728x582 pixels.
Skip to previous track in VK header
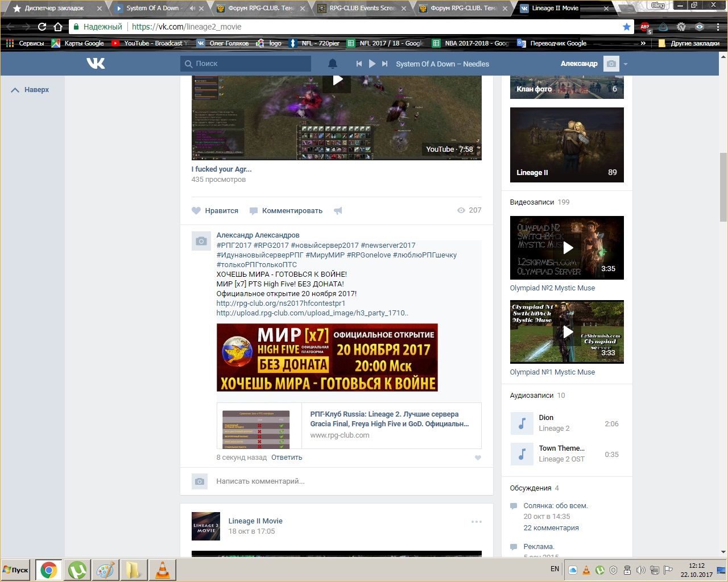(359, 64)
